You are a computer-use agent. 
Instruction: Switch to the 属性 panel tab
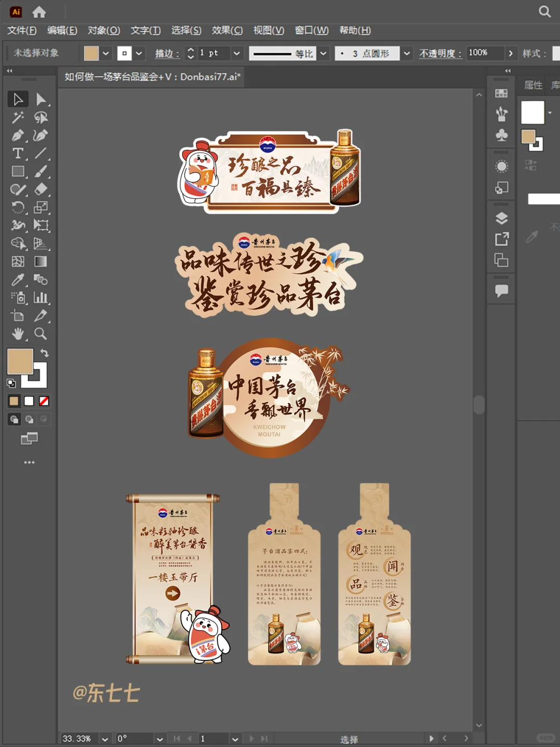(533, 86)
